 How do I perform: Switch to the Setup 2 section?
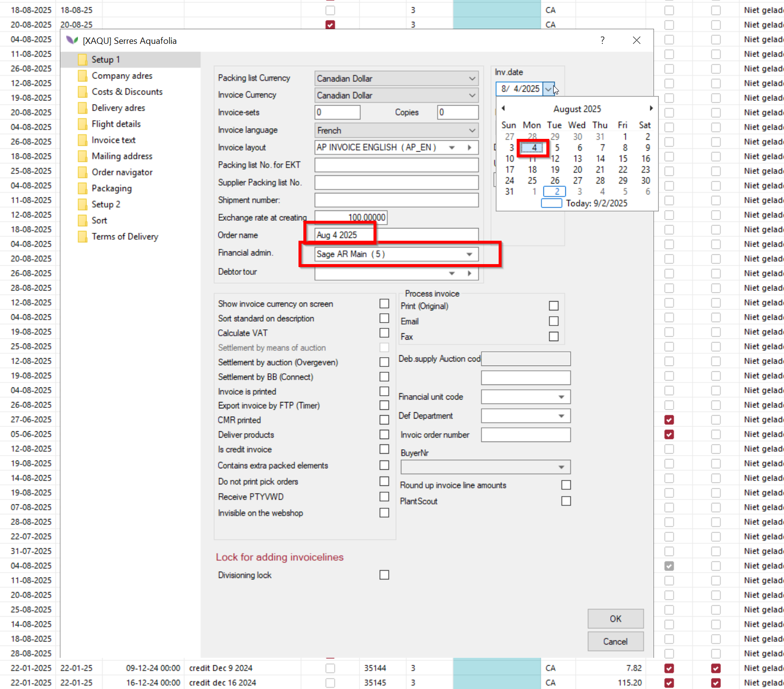[106, 205]
